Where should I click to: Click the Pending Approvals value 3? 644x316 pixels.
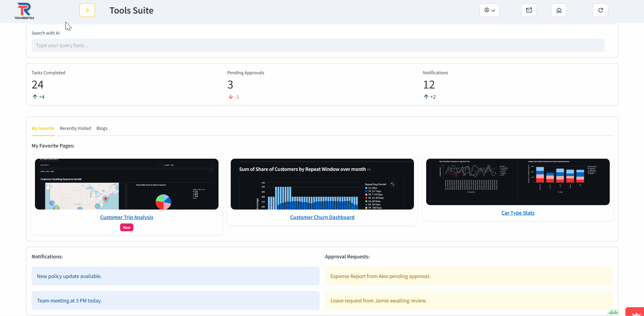coord(230,85)
